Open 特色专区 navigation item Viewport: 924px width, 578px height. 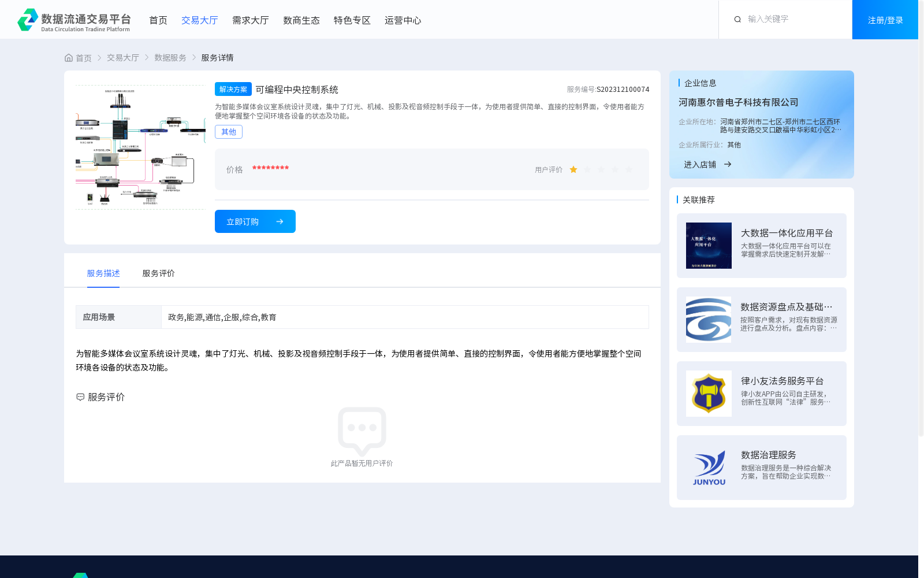point(352,20)
